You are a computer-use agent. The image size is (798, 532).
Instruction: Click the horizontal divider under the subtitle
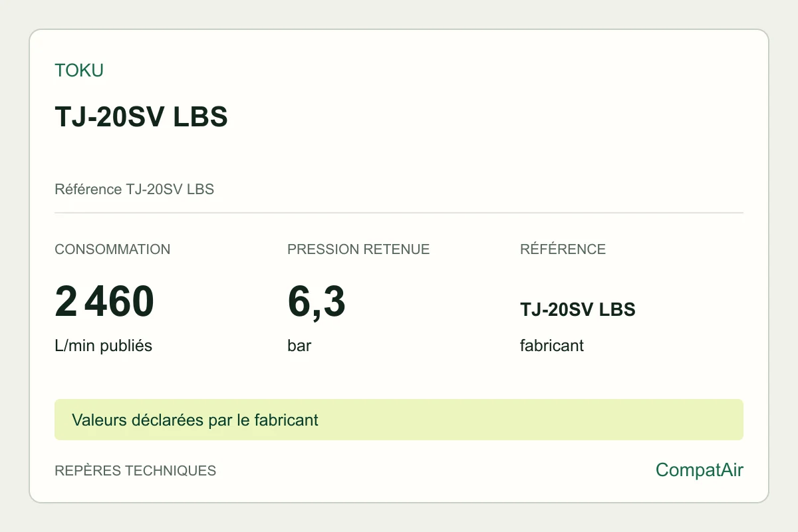399,213
